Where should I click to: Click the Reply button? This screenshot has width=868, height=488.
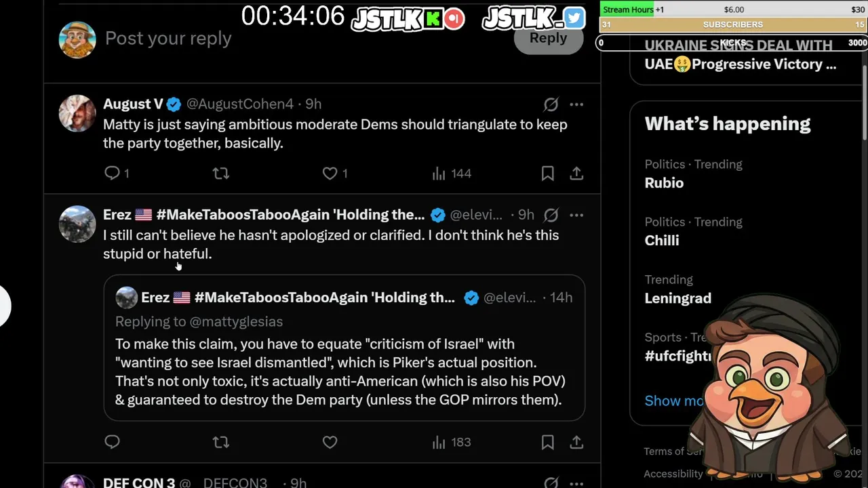click(548, 39)
